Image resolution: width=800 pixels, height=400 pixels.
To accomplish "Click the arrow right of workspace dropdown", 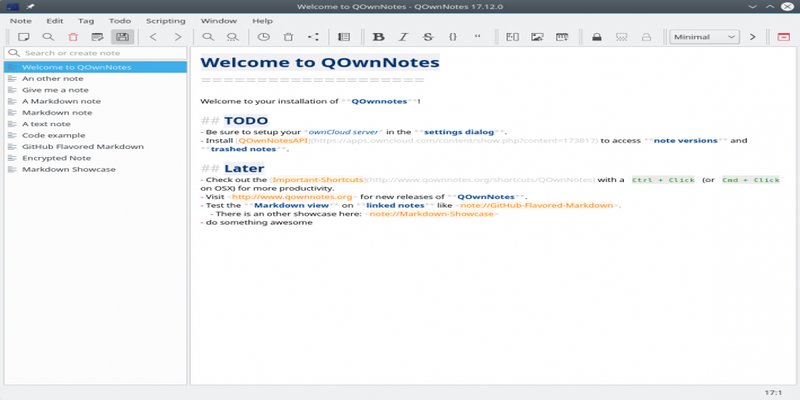I will coord(752,37).
